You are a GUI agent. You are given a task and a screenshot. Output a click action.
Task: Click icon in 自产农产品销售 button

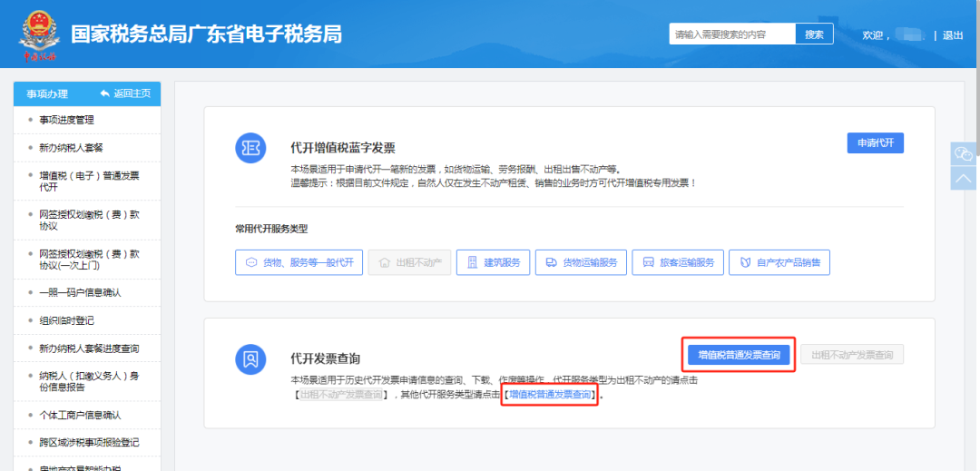(745, 262)
